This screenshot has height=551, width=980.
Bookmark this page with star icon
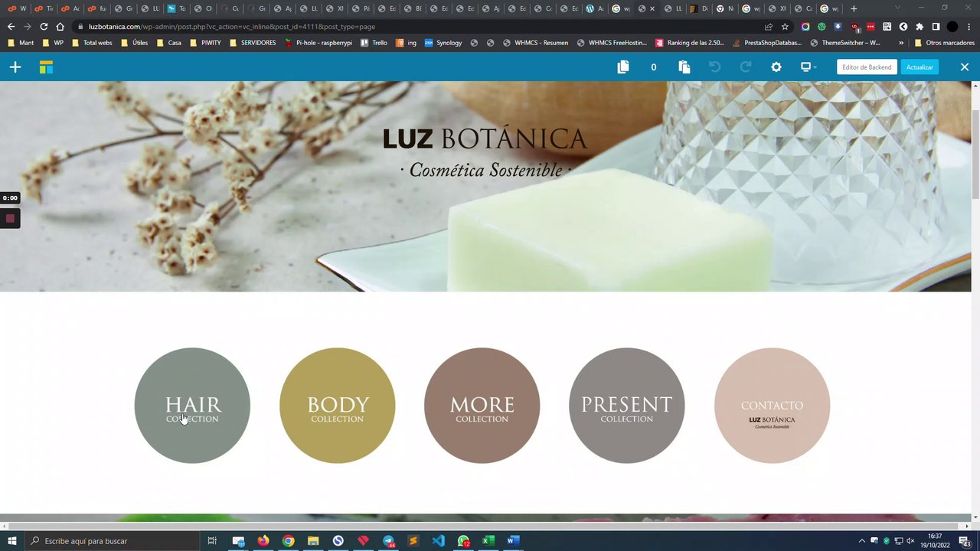[785, 26]
